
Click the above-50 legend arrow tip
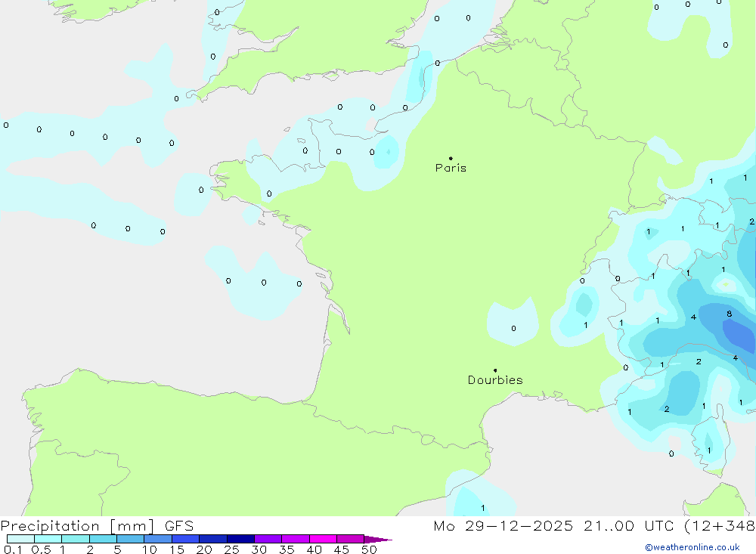pyautogui.click(x=378, y=540)
